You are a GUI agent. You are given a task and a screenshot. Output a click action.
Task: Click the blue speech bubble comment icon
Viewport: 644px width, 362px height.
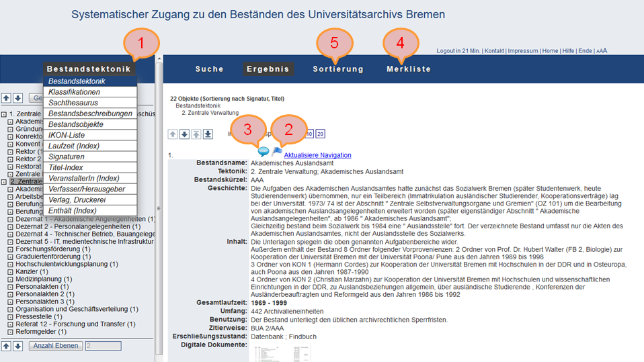pyautogui.click(x=263, y=152)
